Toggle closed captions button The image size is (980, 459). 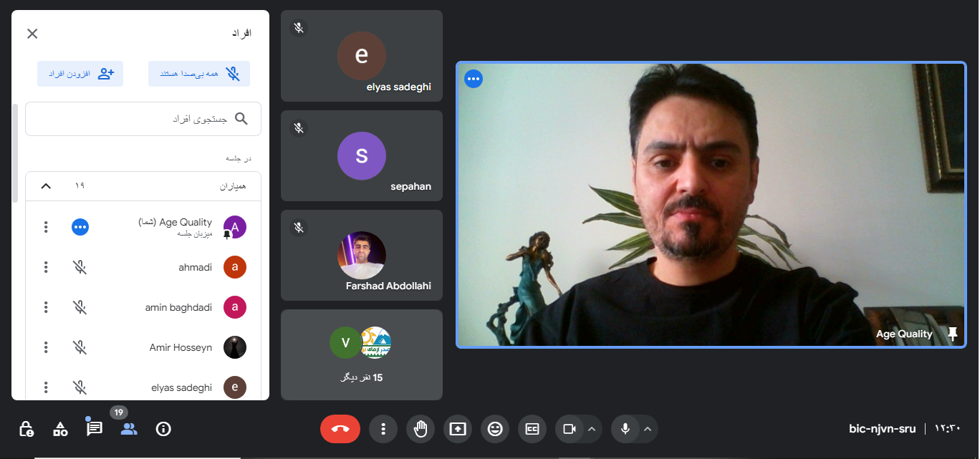pyautogui.click(x=532, y=429)
